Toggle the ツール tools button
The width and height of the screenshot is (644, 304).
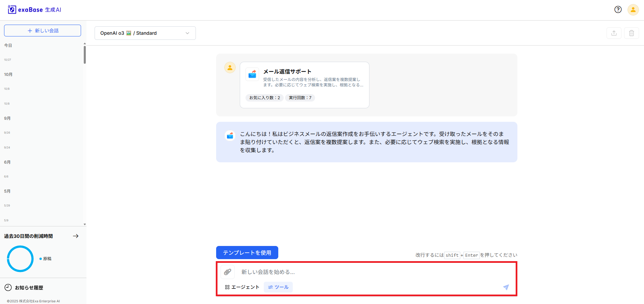(278, 287)
